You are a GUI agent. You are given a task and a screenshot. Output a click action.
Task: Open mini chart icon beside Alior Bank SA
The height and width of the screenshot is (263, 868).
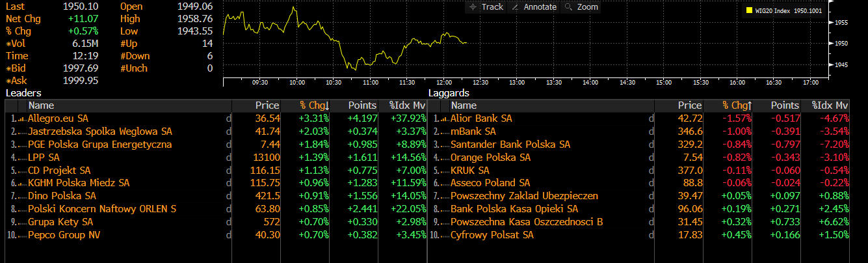coord(446,118)
